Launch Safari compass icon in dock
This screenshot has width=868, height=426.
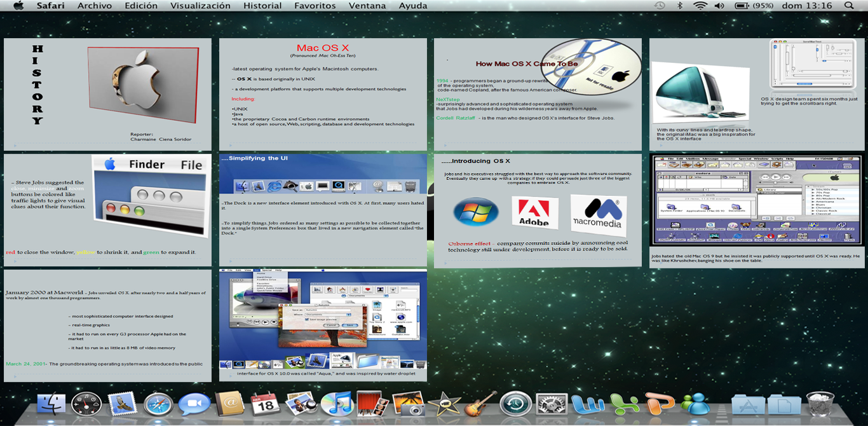tap(158, 404)
